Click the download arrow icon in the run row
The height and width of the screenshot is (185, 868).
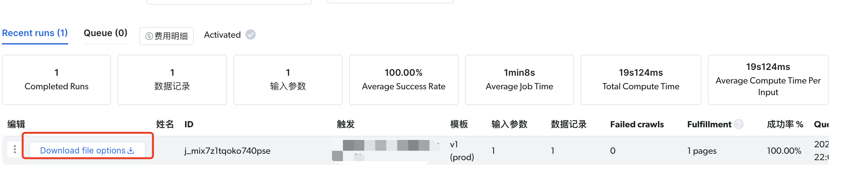click(131, 151)
